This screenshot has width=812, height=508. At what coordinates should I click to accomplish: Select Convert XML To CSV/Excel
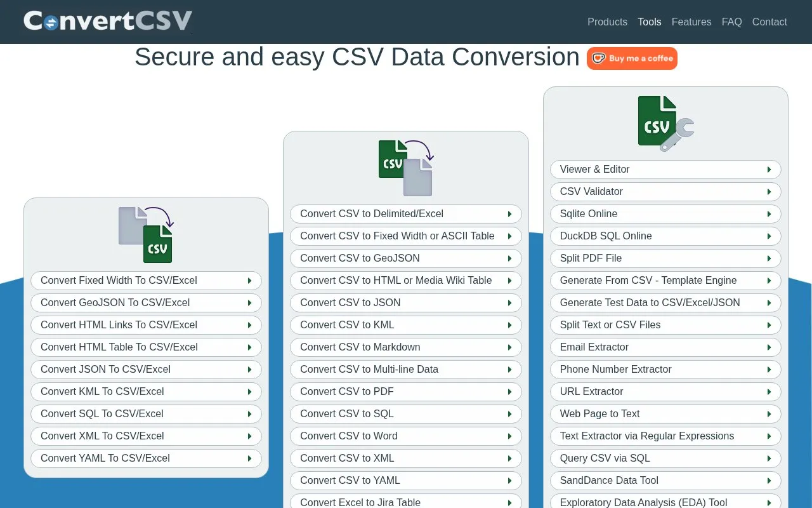146,436
